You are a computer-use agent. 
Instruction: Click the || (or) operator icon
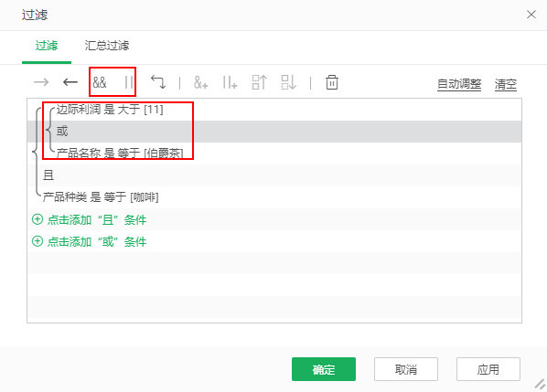(x=128, y=82)
